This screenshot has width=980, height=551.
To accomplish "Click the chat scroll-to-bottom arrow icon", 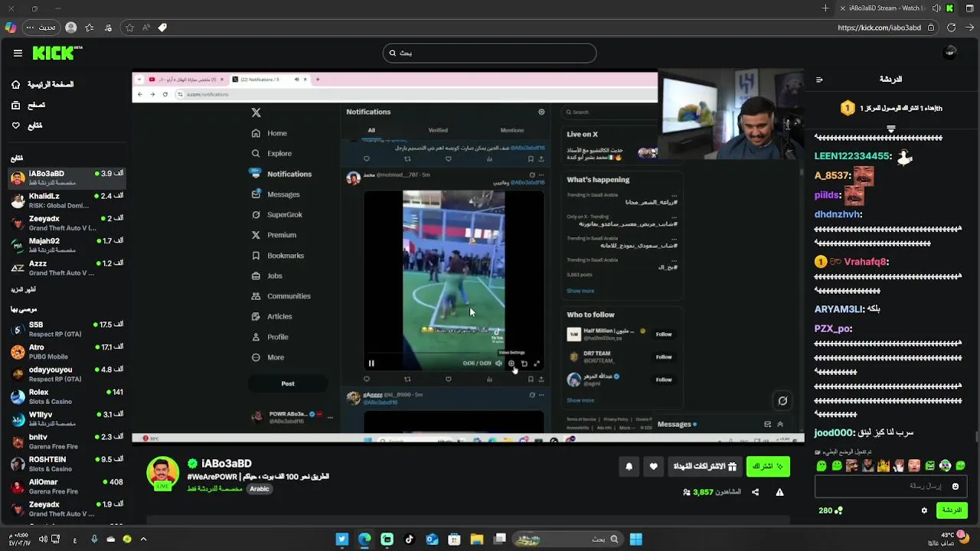I will pyautogui.click(x=890, y=129).
